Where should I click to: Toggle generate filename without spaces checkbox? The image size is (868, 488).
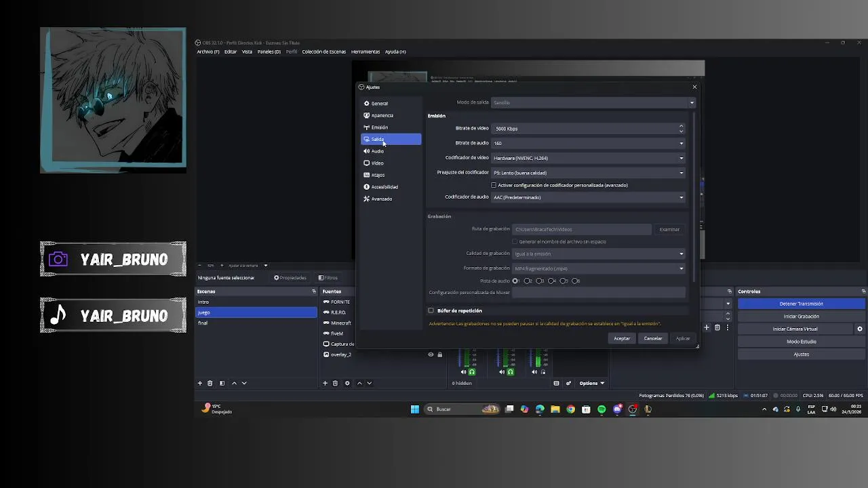515,241
